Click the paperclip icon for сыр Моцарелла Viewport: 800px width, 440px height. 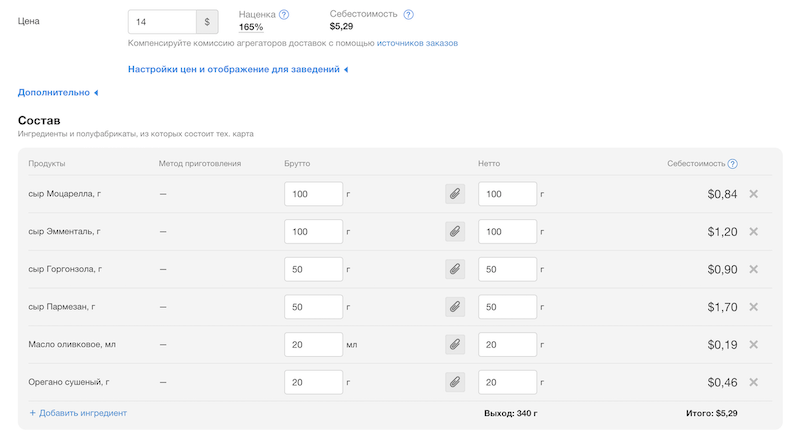pyautogui.click(x=455, y=194)
